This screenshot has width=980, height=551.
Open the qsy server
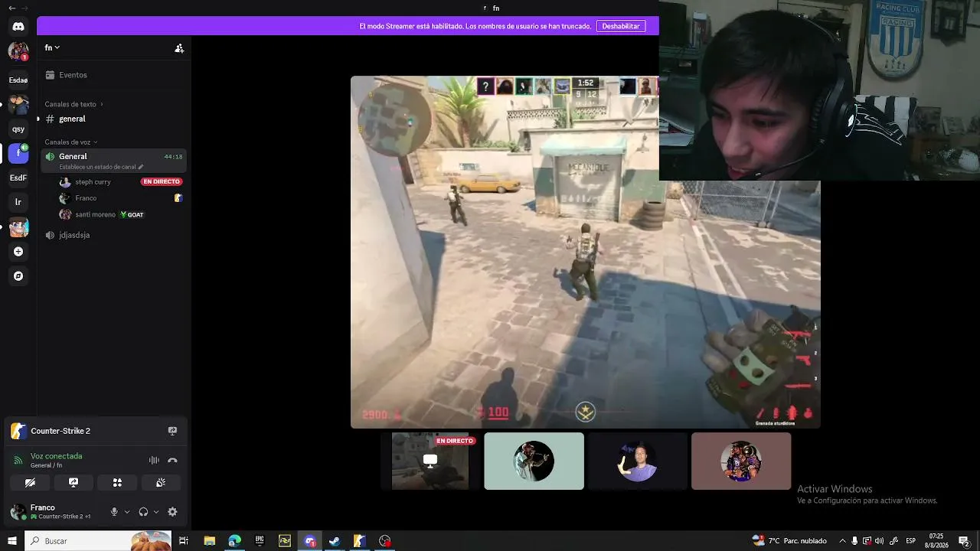(x=18, y=129)
